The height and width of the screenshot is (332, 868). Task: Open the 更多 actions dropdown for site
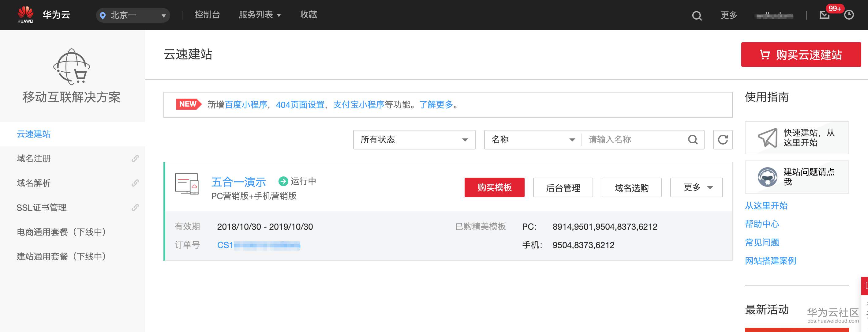tap(696, 187)
